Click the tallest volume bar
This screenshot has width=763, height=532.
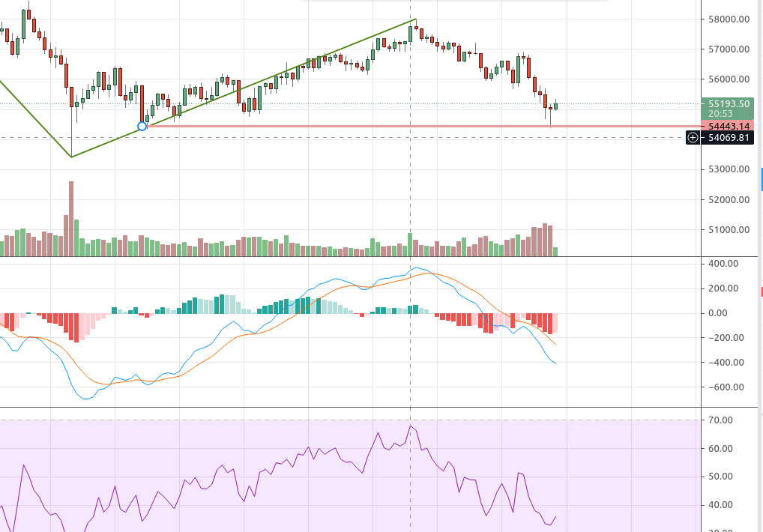pos(71,218)
